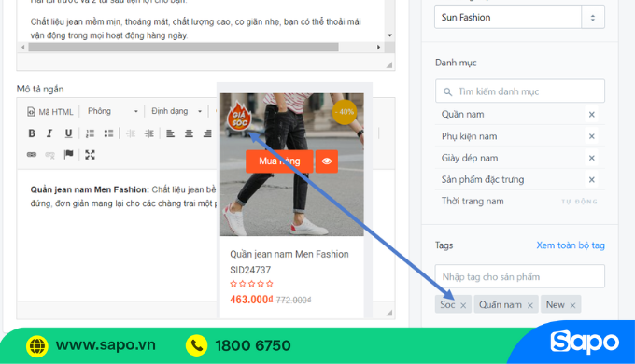Increase indent in the editor
Image resolution: width=635 pixels, height=364 pixels.
149,133
